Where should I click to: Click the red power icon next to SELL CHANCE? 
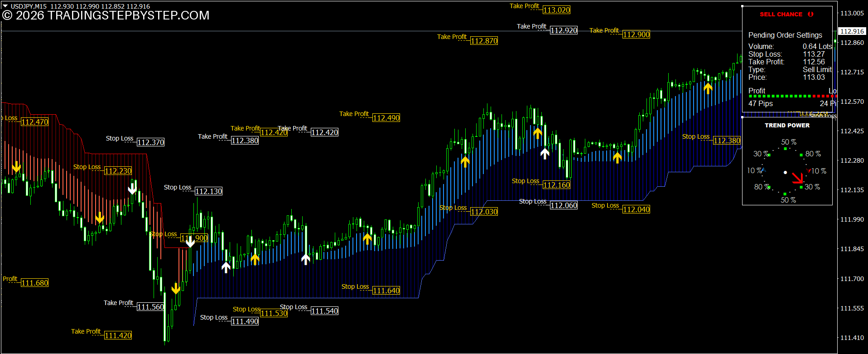click(x=810, y=14)
